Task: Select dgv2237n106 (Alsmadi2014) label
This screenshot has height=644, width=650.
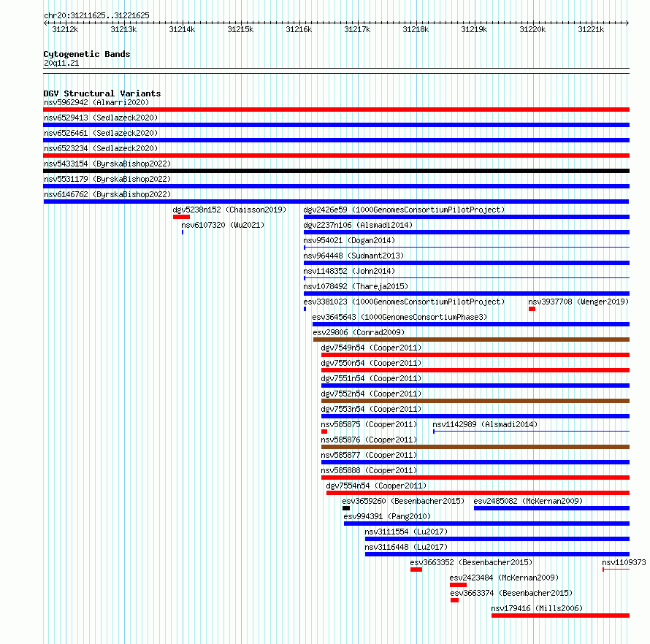Action: click(x=358, y=225)
